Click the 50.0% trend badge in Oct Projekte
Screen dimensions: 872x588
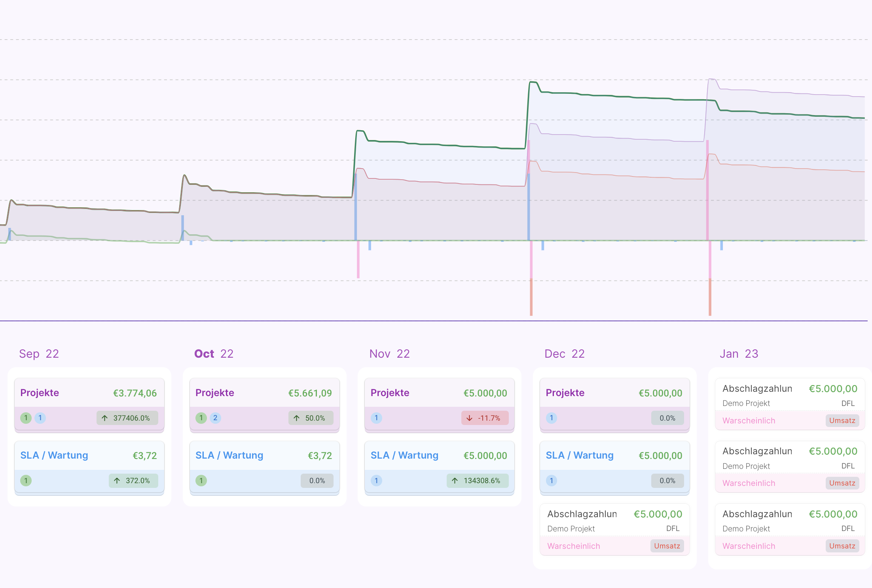point(311,418)
